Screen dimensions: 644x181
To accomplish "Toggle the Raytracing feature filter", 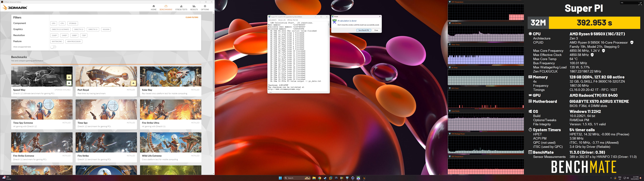I will [57, 41].
